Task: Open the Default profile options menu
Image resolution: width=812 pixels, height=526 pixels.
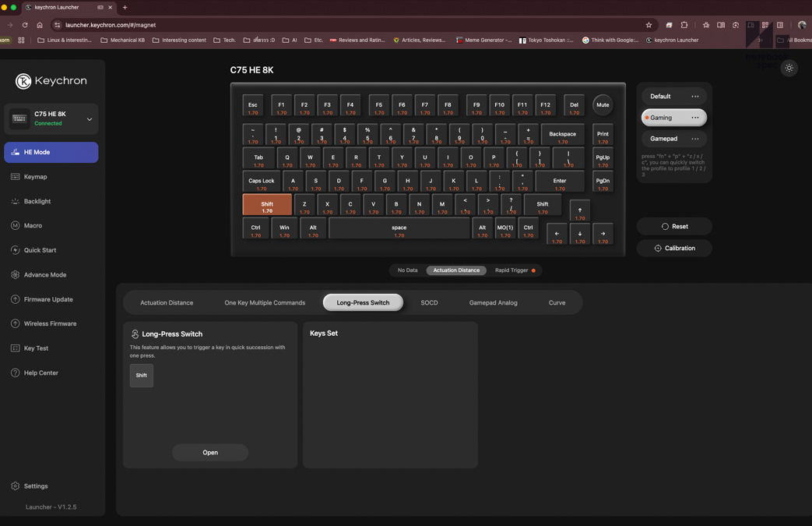Action: coord(695,96)
